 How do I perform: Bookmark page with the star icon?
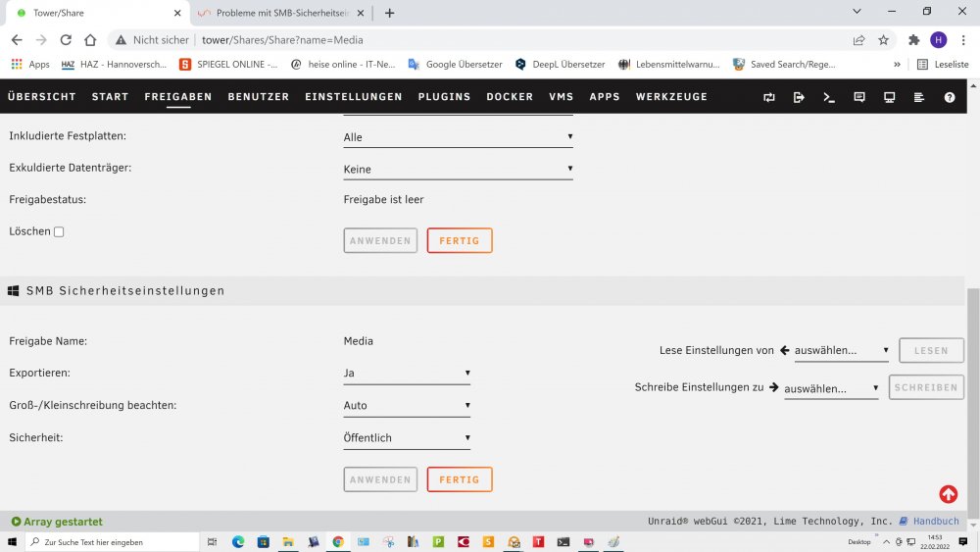tap(883, 40)
